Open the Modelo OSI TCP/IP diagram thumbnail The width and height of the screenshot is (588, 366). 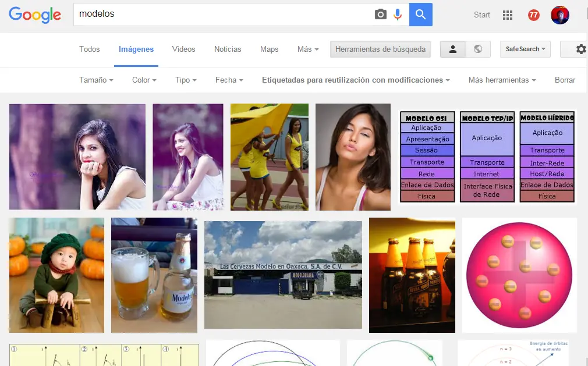pyautogui.click(x=487, y=157)
